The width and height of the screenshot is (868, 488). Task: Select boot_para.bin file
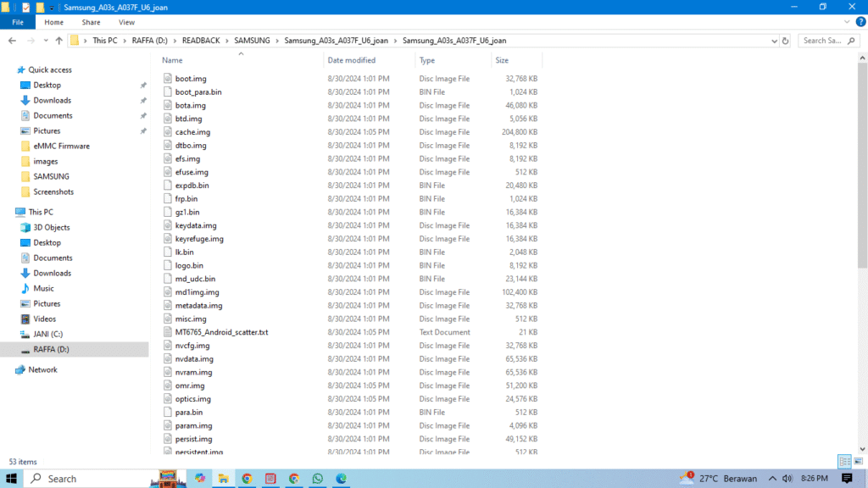[x=198, y=91]
